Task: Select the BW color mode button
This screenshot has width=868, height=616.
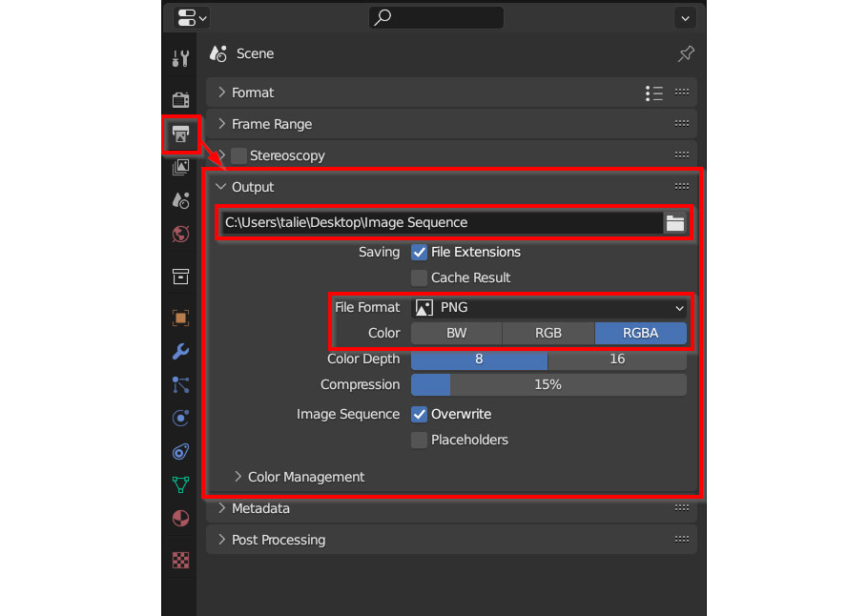Action: pyautogui.click(x=456, y=334)
